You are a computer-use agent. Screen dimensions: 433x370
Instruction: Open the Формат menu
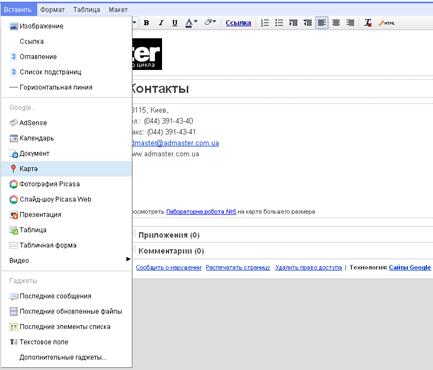pyautogui.click(x=52, y=10)
